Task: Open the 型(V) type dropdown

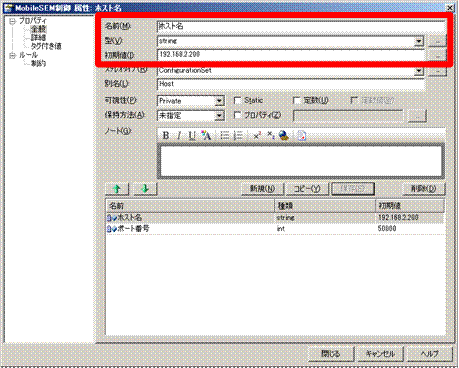Action: [x=419, y=41]
